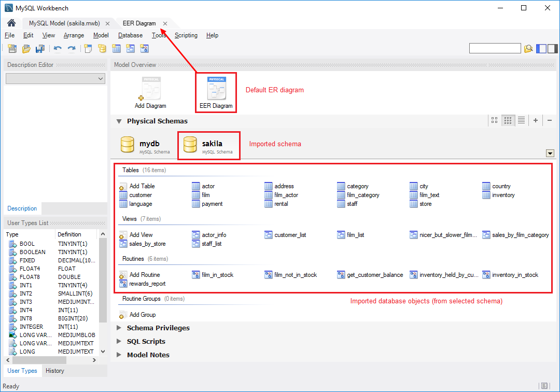Image resolution: width=560 pixels, height=392 pixels.
Task: Click the search magnifier icon beside search box
Action: click(528, 49)
